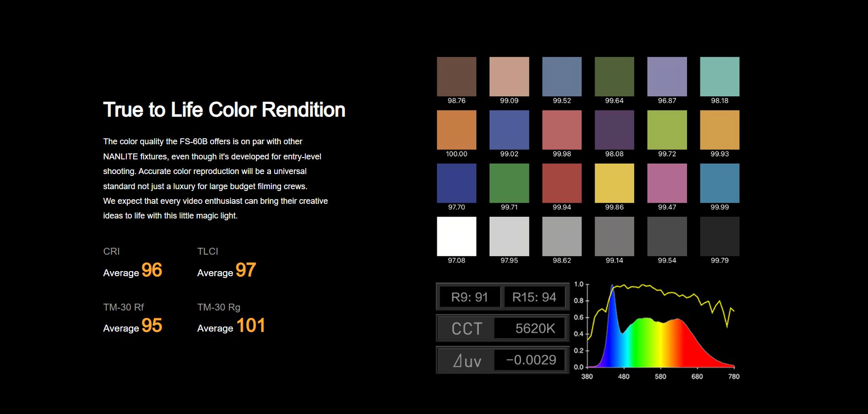Image resolution: width=868 pixels, height=414 pixels.
Task: Select the line 'standard not just a luxury'
Action: click(205, 186)
